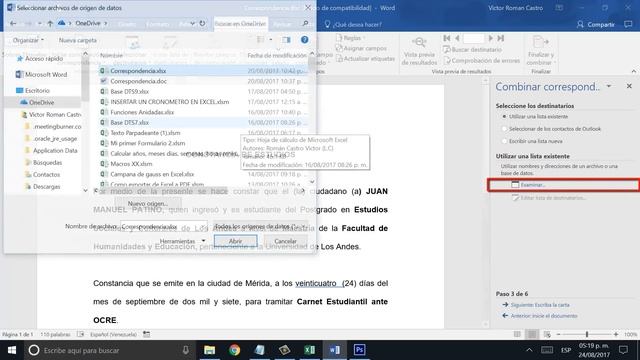Open file type filter dropdown
The image size is (640, 360).
click(x=260, y=226)
